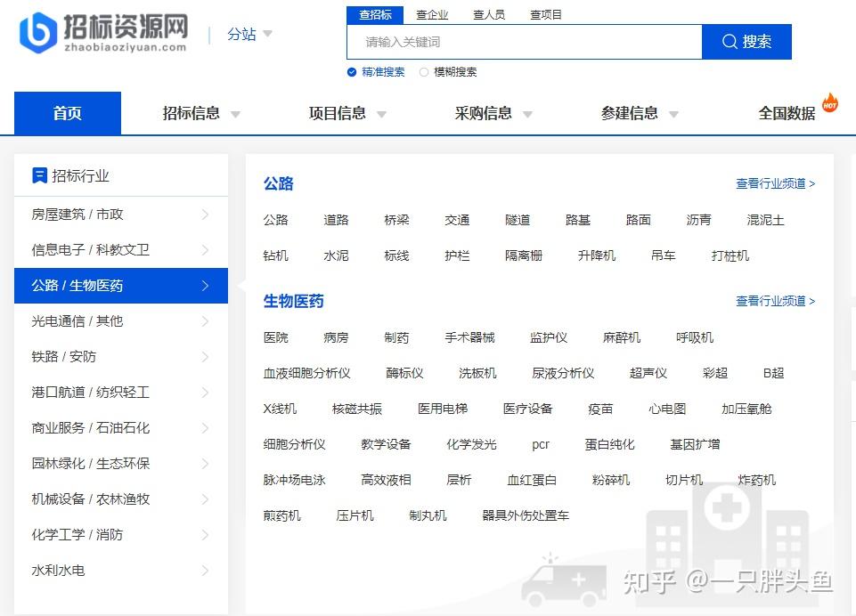The image size is (856, 616).
Task: Open 查看行业频道 link for 生物医药
Action: (775, 301)
